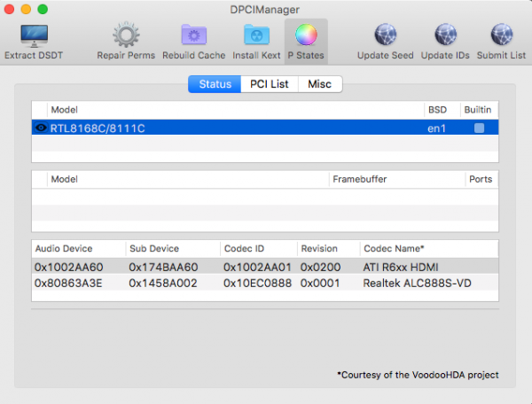532x404 pixels.
Task: Click revision value 0x0001
Action: pos(320,283)
